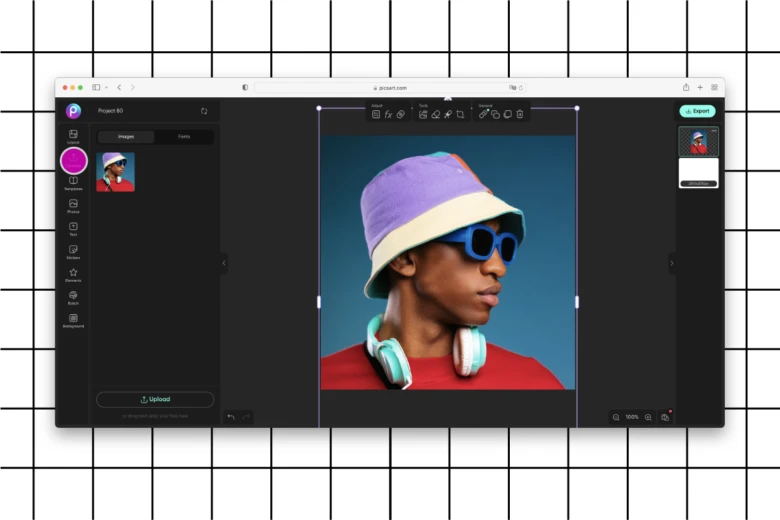Click the undo arrow button
This screenshot has height=520, width=780.
pos(231,417)
